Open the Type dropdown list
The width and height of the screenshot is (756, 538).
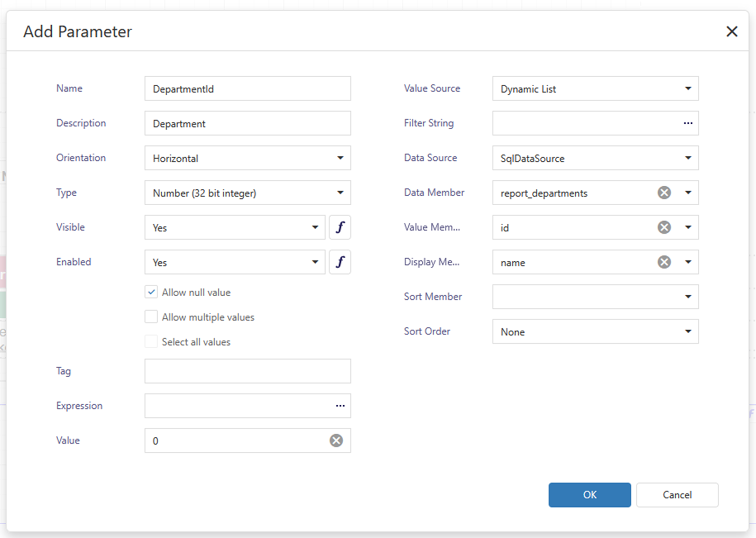340,193
